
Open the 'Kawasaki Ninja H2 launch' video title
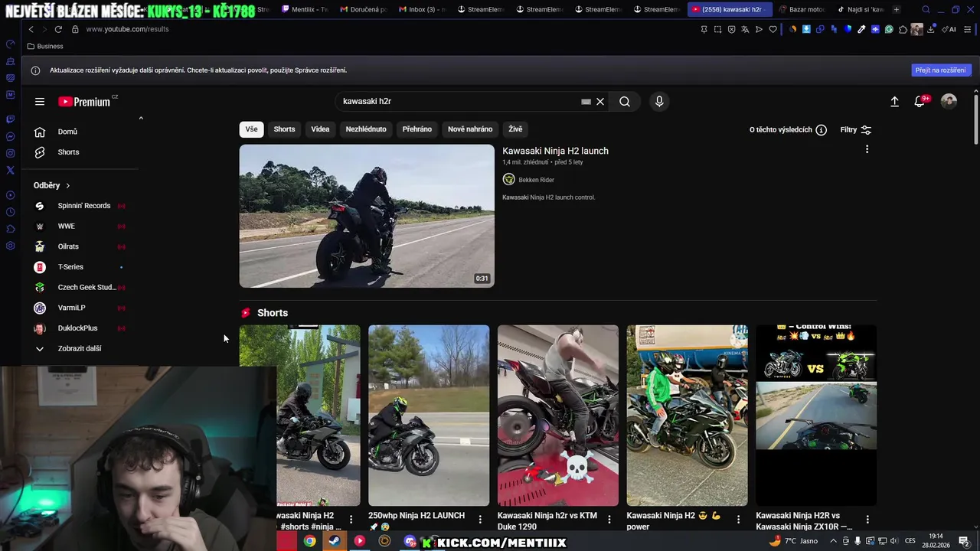click(x=555, y=151)
